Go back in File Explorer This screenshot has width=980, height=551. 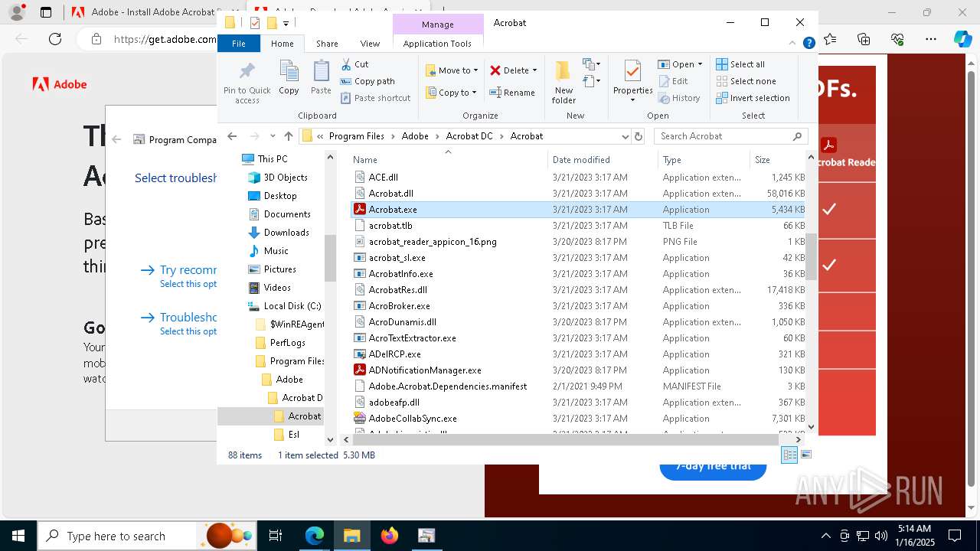tap(233, 136)
